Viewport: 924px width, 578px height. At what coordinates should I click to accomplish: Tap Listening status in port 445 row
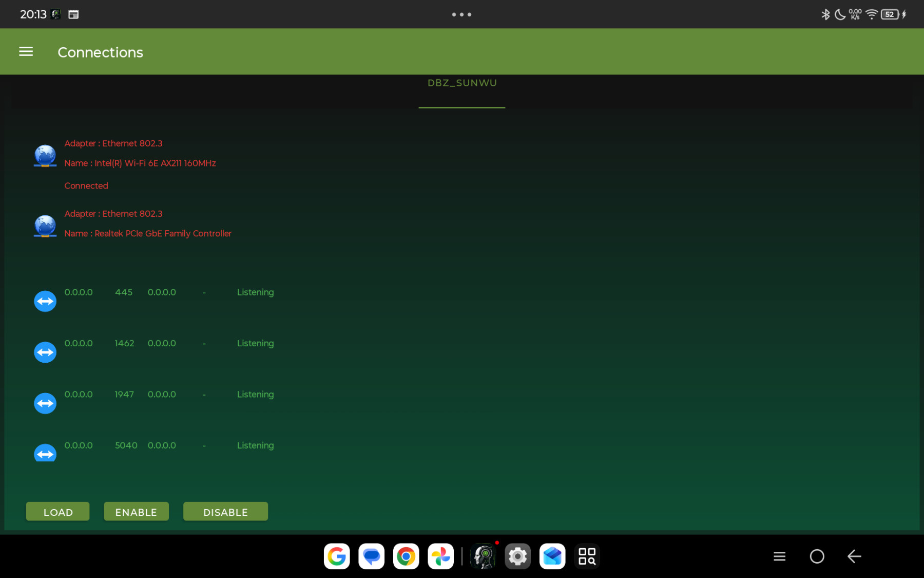click(255, 292)
